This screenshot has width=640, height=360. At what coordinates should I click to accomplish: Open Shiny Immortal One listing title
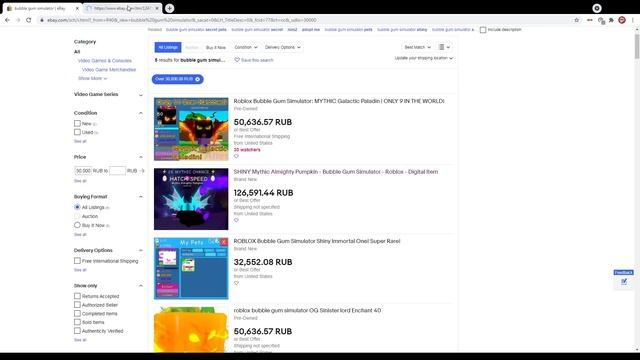click(317, 241)
